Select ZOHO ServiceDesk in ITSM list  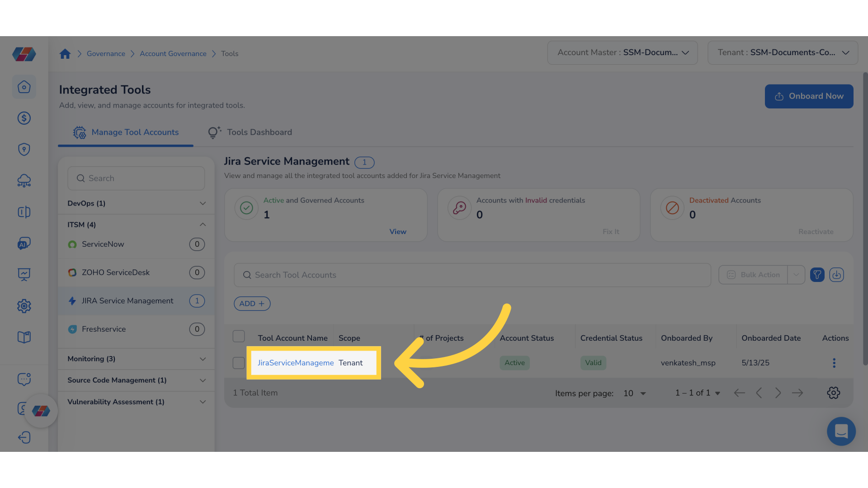point(136,272)
